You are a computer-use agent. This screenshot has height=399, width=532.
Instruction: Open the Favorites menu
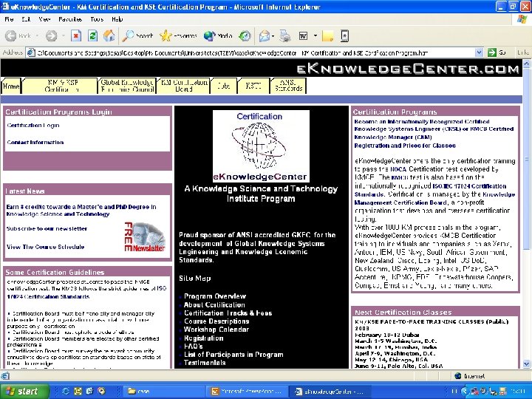tap(70, 19)
